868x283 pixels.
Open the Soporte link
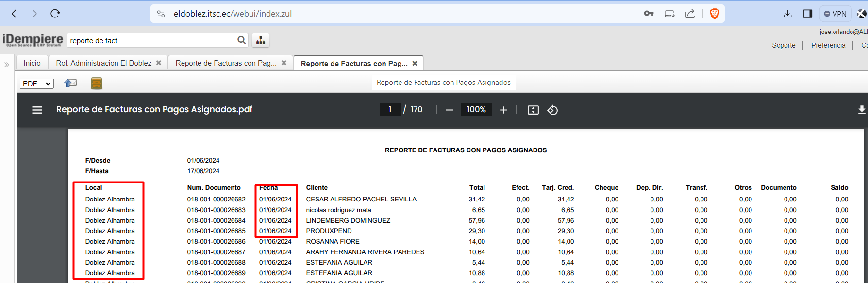coord(784,45)
